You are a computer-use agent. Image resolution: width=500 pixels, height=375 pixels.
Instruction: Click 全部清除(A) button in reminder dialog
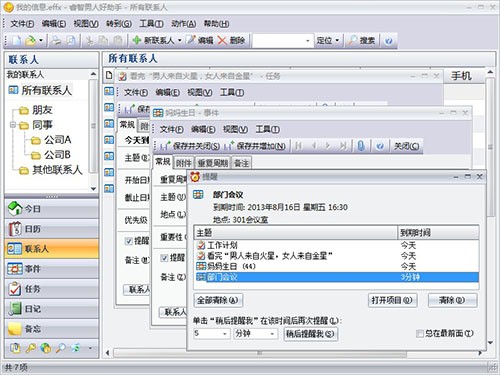point(218,300)
